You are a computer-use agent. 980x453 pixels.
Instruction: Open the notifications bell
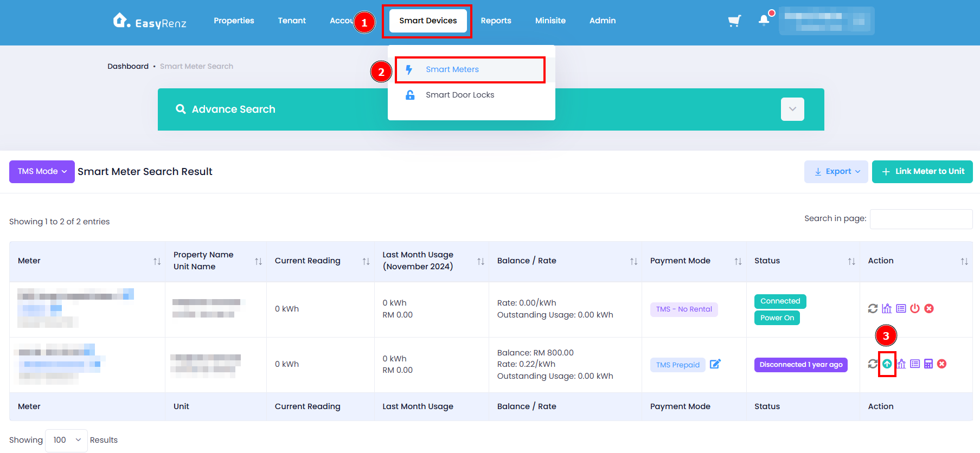pos(764,20)
